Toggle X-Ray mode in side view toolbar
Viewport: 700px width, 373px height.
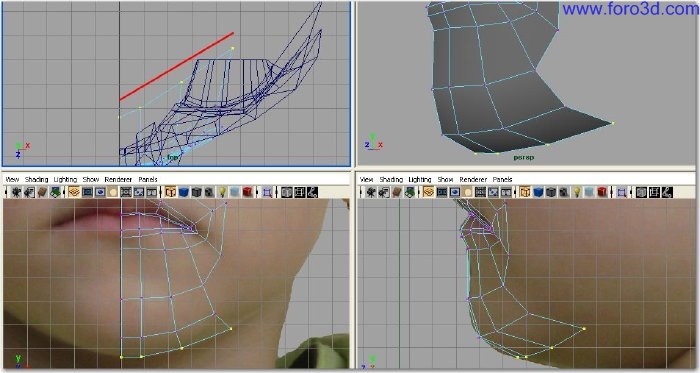point(642,192)
